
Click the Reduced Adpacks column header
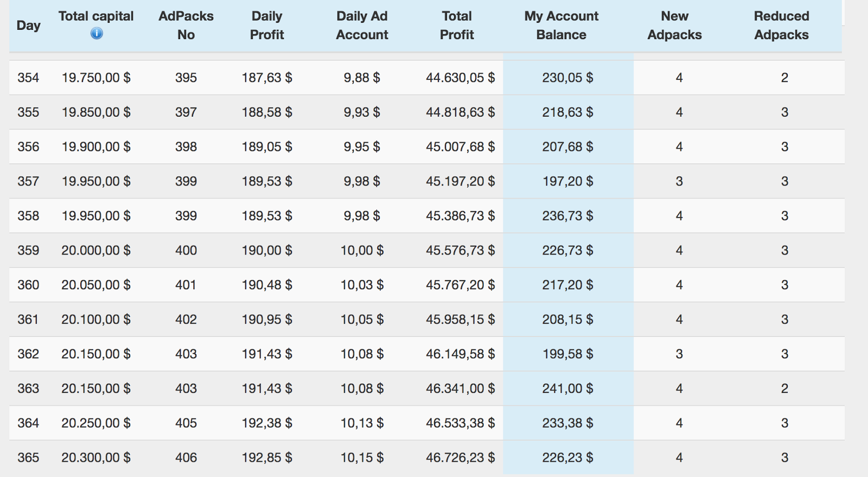click(782, 26)
